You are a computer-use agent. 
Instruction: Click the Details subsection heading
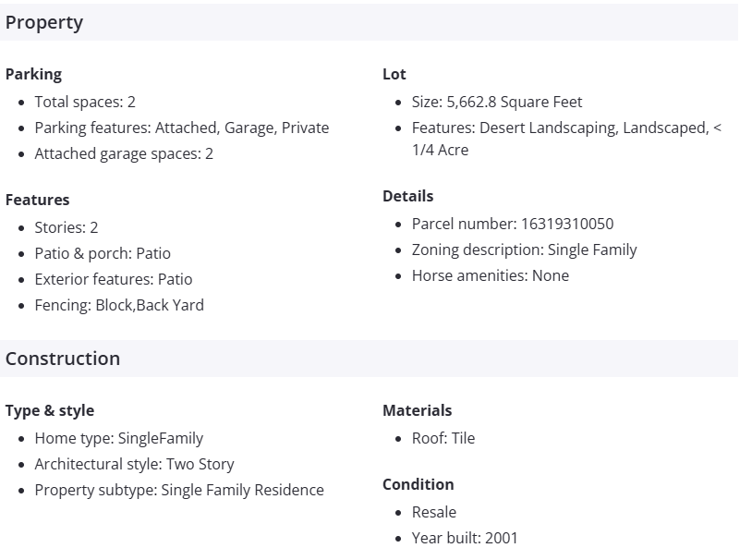[407, 196]
